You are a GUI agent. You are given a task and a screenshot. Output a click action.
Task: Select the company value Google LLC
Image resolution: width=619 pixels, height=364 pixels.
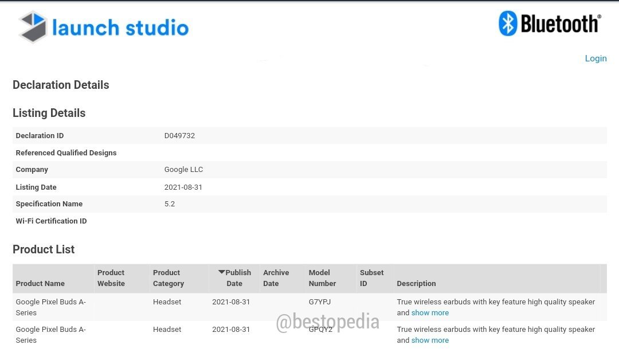(x=183, y=169)
